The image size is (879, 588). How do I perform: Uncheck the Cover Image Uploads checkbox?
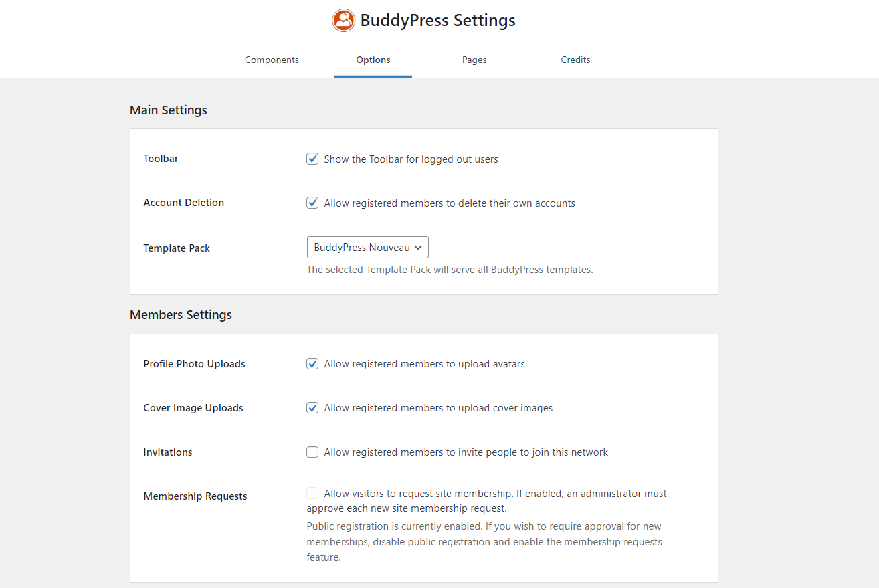(x=312, y=408)
